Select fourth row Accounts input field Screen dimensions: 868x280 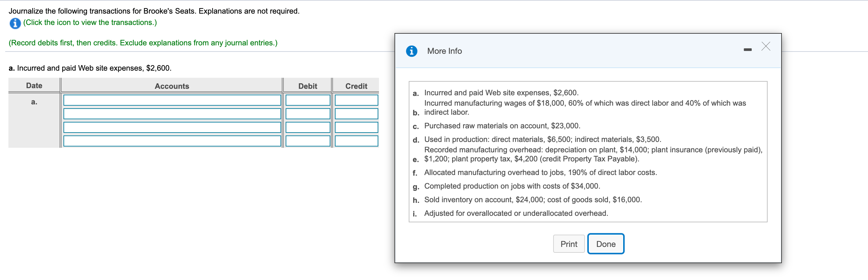point(172,141)
